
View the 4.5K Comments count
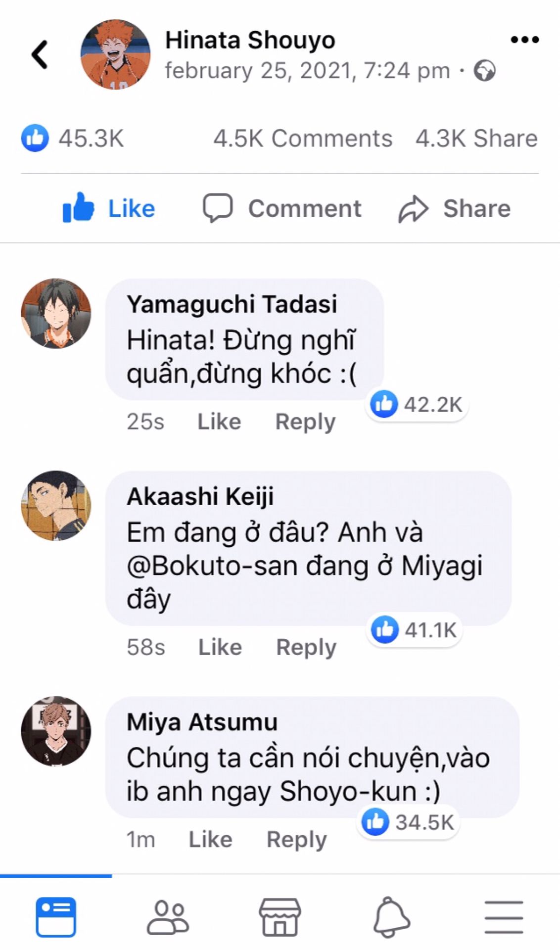303,139
